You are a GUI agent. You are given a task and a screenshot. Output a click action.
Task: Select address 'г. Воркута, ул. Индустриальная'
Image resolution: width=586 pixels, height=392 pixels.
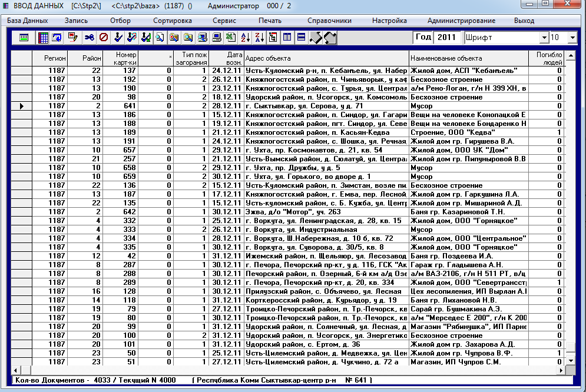[326, 230]
